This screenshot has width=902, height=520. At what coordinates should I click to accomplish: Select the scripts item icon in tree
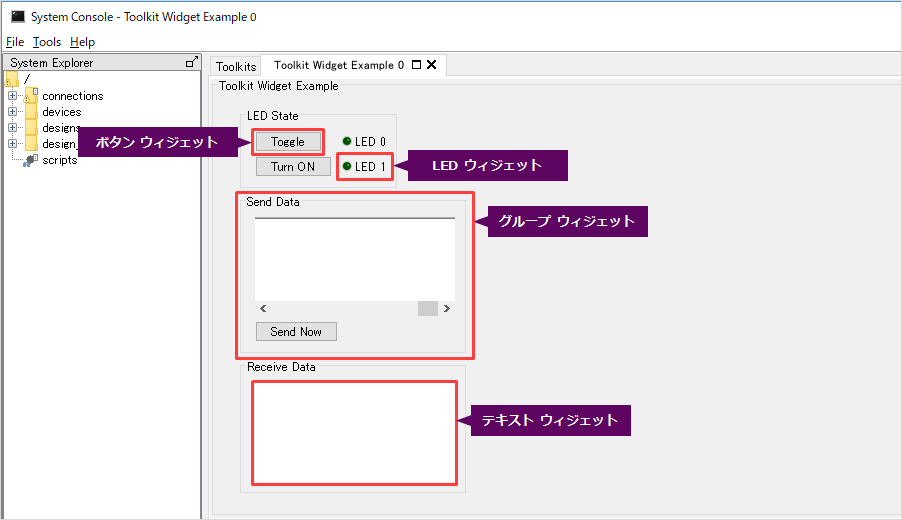coord(31,160)
